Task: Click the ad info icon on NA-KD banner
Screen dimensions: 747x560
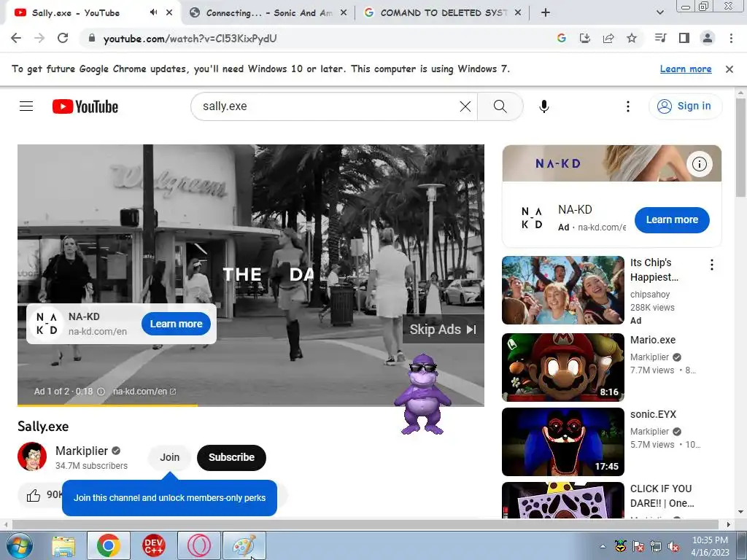Action: tap(700, 164)
